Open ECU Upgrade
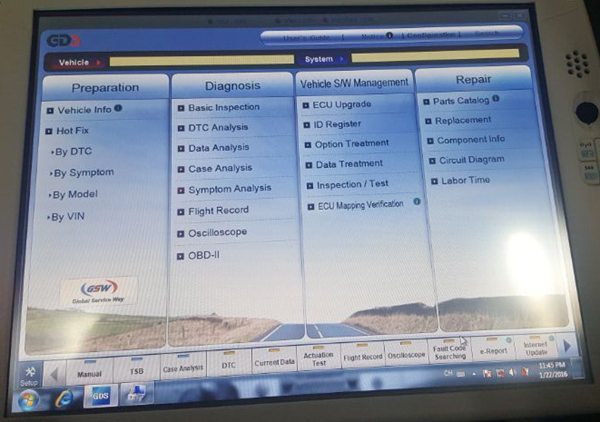This screenshot has height=422, width=600. [x=341, y=104]
